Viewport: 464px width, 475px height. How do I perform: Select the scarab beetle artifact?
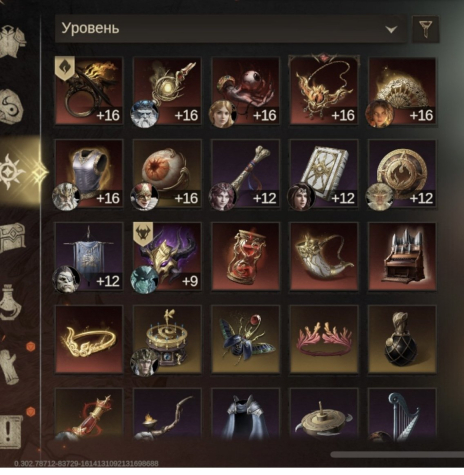click(246, 339)
